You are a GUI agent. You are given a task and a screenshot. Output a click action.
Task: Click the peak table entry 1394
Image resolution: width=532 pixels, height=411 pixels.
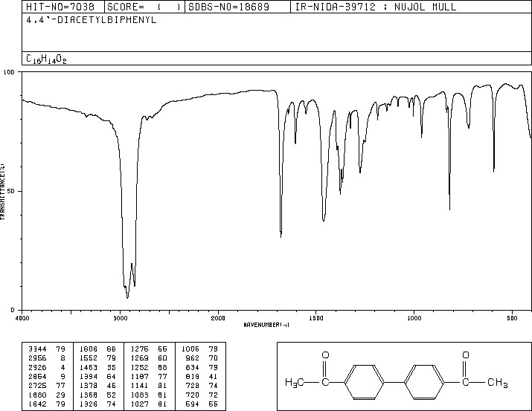click(x=89, y=376)
